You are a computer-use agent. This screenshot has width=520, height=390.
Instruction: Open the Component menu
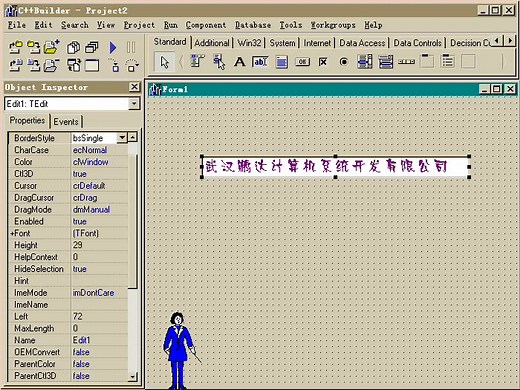[x=206, y=25]
